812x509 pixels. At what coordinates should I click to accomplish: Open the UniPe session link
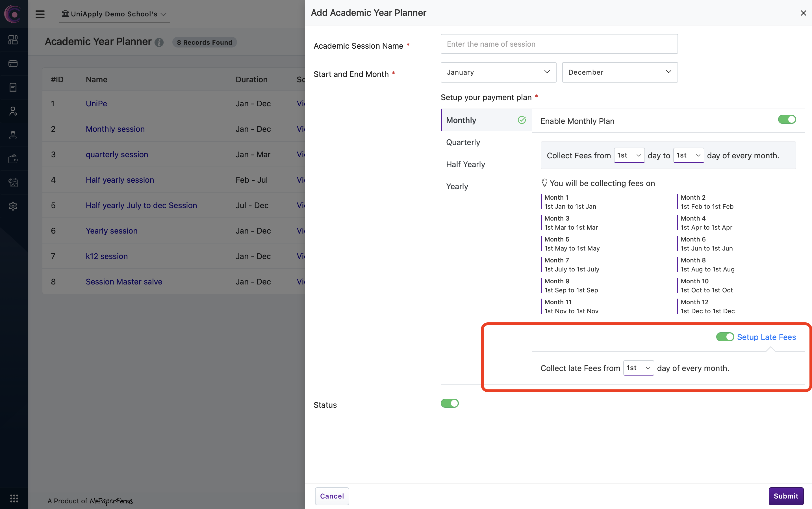point(97,103)
